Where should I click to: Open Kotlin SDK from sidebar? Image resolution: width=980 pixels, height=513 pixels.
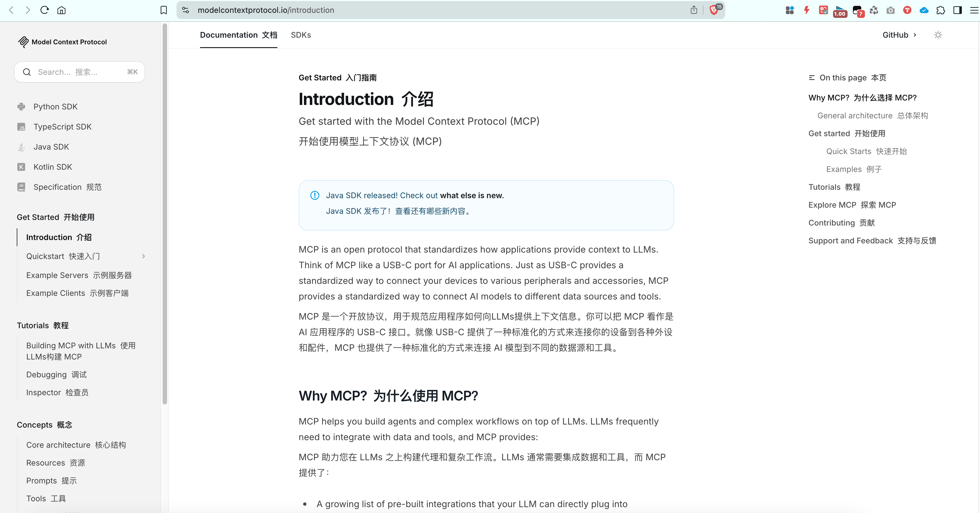click(53, 167)
